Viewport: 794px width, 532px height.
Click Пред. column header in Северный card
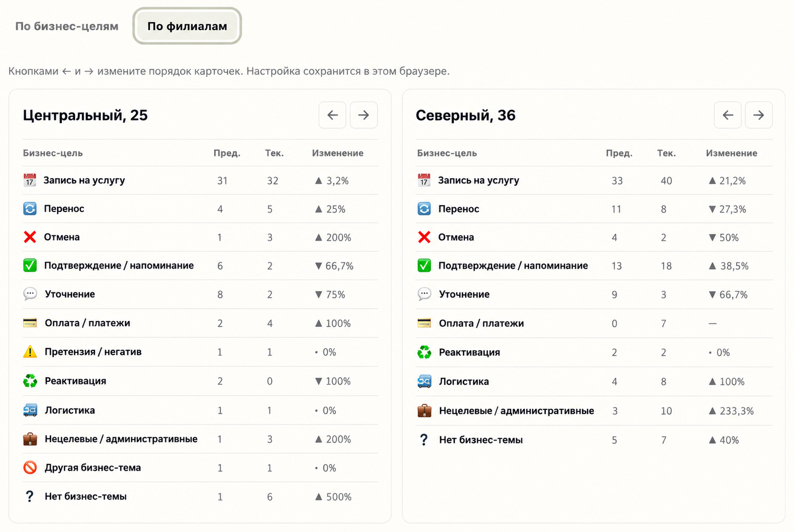tap(619, 153)
